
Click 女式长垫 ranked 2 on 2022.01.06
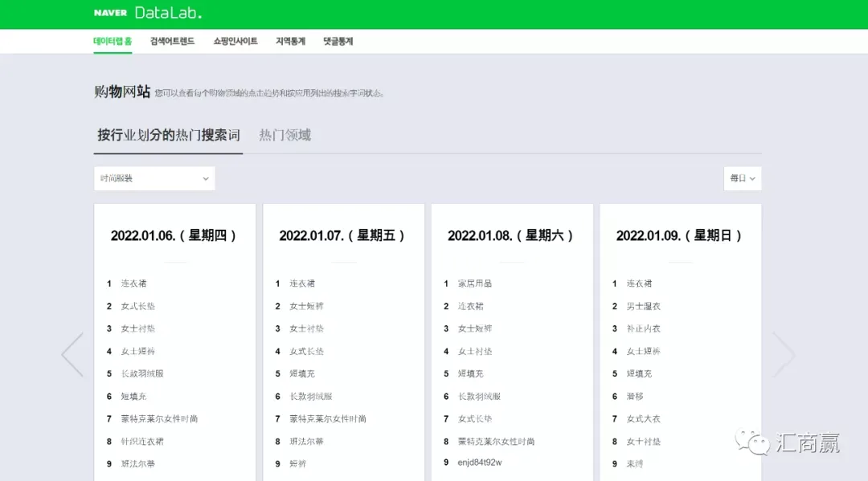coord(138,306)
